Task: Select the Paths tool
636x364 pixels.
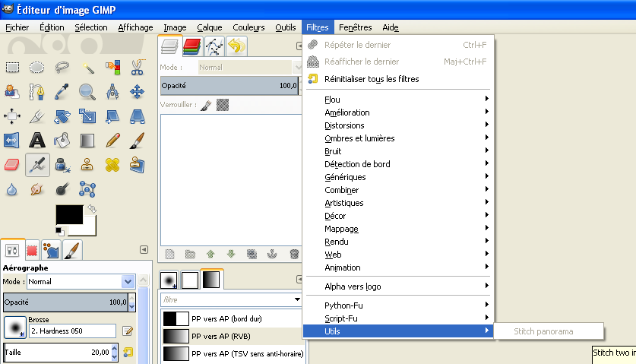Action: [x=37, y=92]
